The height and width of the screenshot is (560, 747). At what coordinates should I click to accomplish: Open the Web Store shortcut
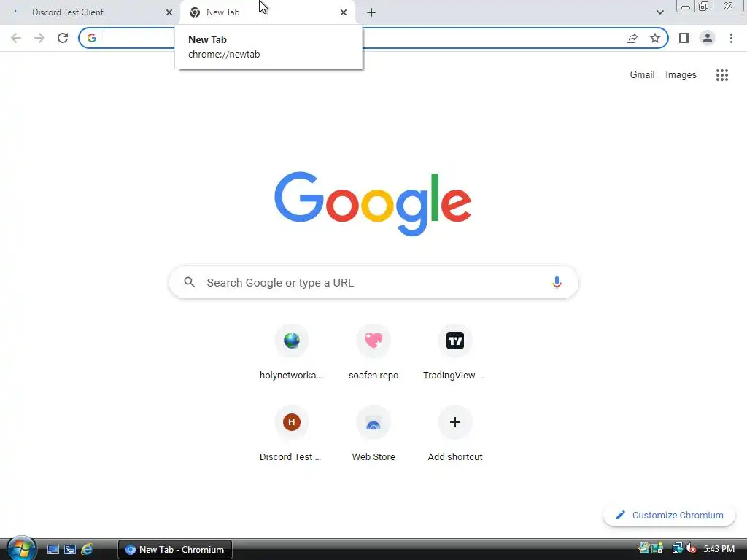coord(373,435)
